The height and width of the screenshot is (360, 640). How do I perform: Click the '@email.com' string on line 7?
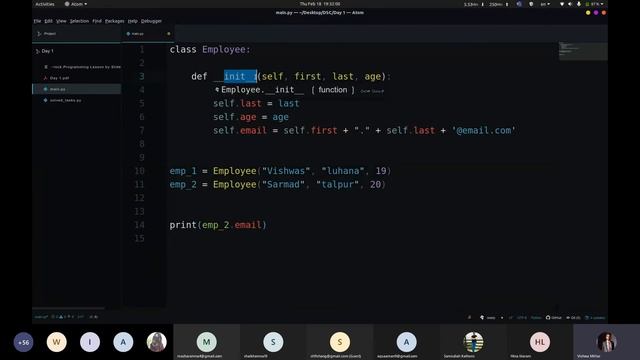[x=483, y=130]
